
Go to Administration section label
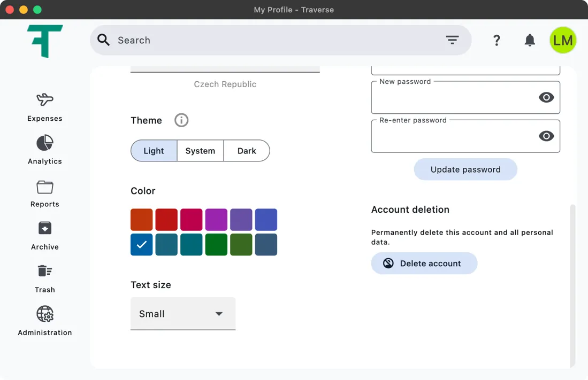pyautogui.click(x=44, y=333)
